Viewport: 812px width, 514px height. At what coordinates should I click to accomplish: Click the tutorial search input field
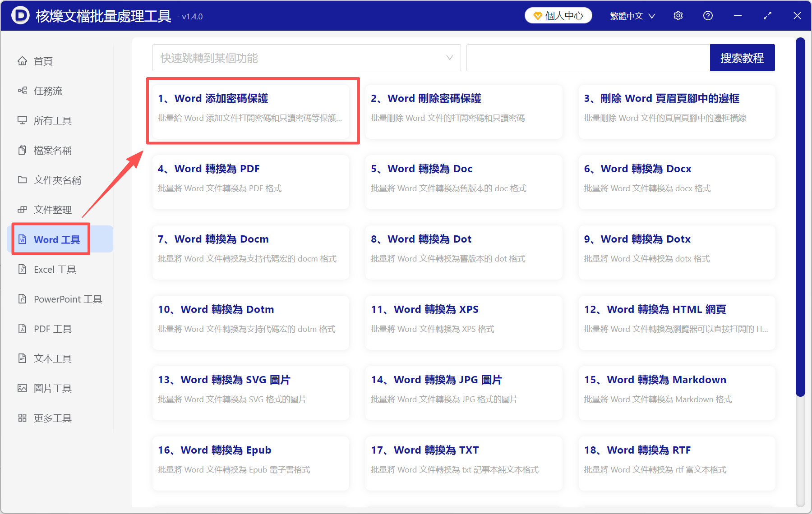click(586, 58)
